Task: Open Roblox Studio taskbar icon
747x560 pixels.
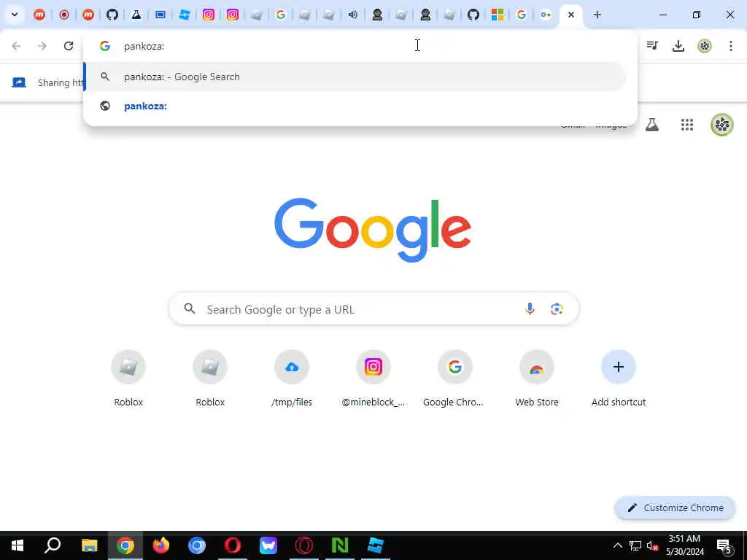Action: (376, 545)
